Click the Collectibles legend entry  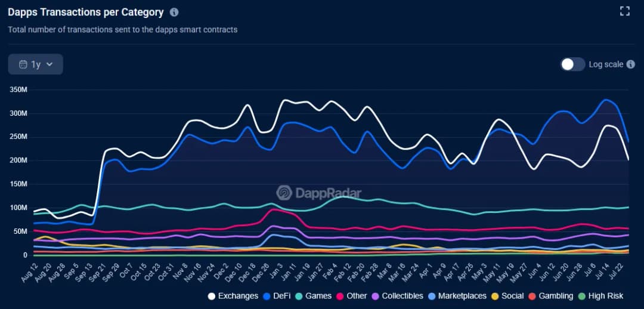(398, 296)
